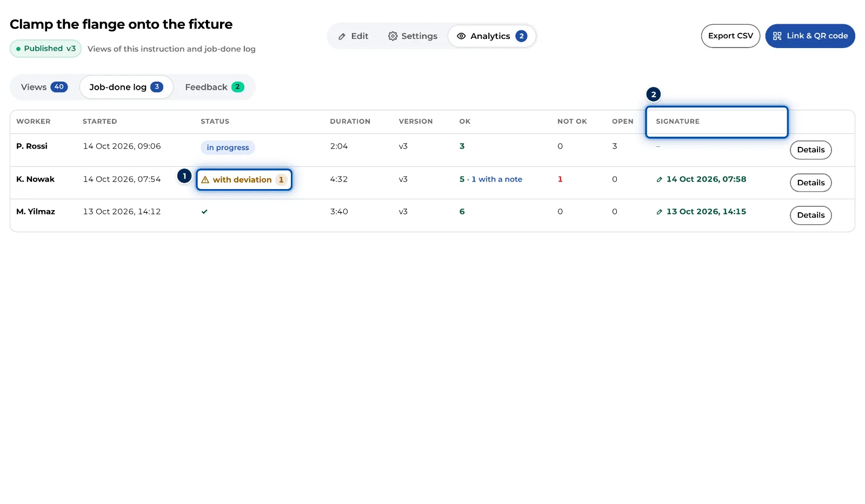The height and width of the screenshot is (504, 865).
Task: Select the Job-done log tab
Action: pos(126,87)
